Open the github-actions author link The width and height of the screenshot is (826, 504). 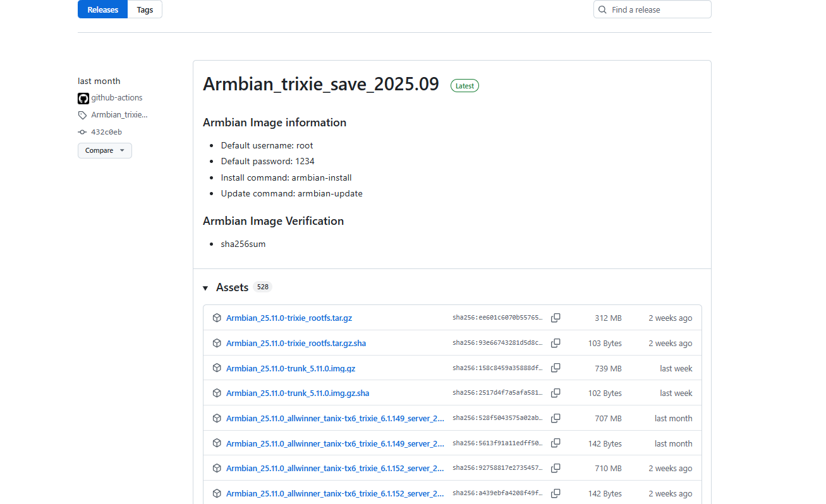tap(117, 98)
